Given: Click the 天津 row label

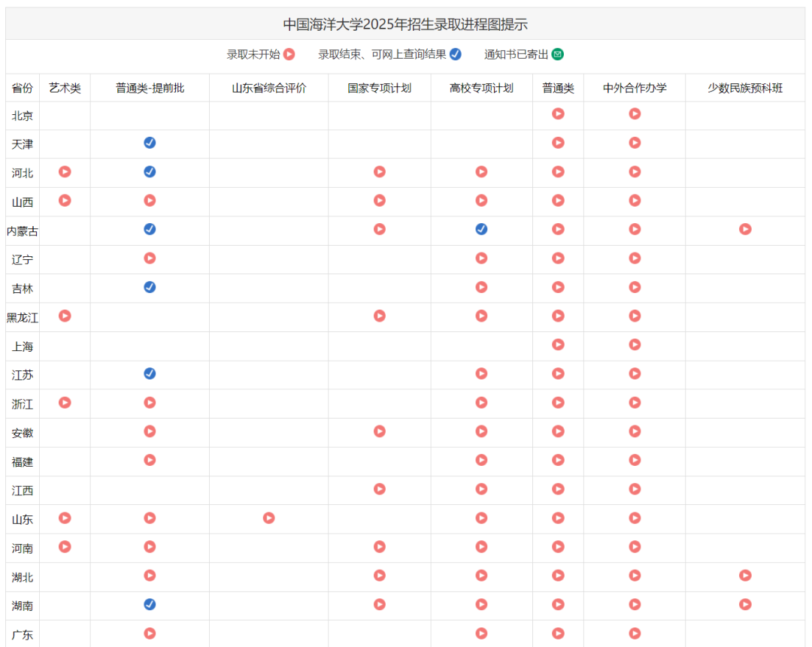Looking at the screenshot, I should (x=23, y=144).
